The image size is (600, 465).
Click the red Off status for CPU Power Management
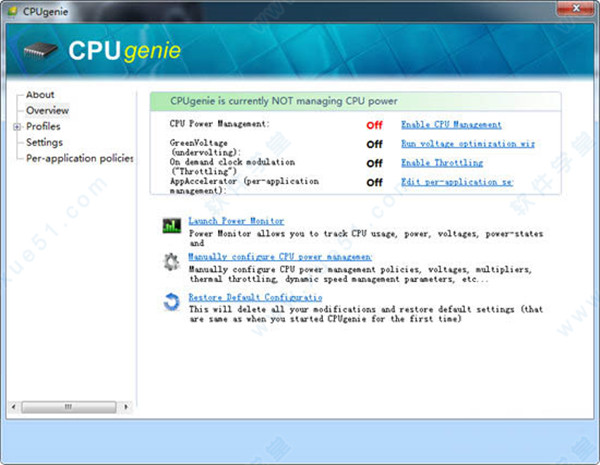[374, 125]
